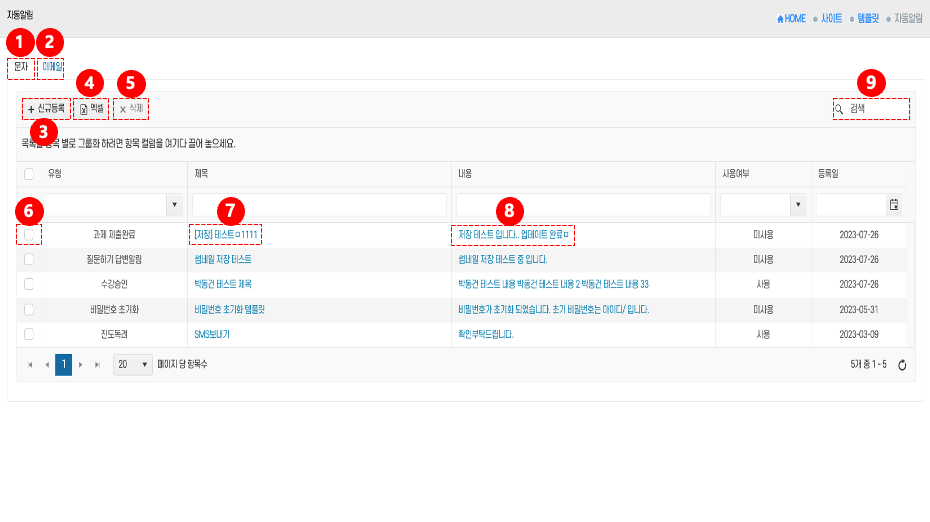The image size is (930, 522).
Task: Open the HOME breadcrumb link
Action: pyautogui.click(x=791, y=18)
